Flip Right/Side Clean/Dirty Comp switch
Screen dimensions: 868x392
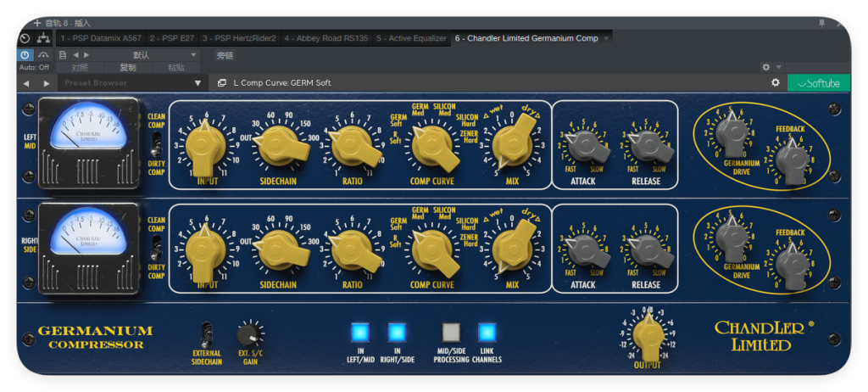point(157,247)
